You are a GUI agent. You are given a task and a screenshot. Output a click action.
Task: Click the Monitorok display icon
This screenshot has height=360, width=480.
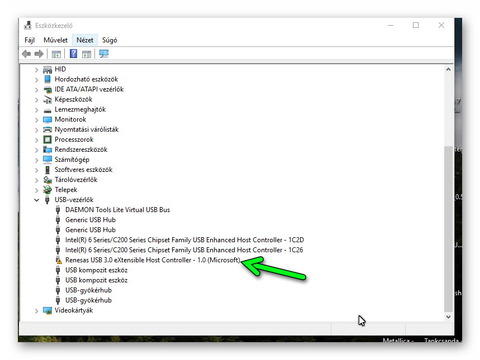point(48,119)
